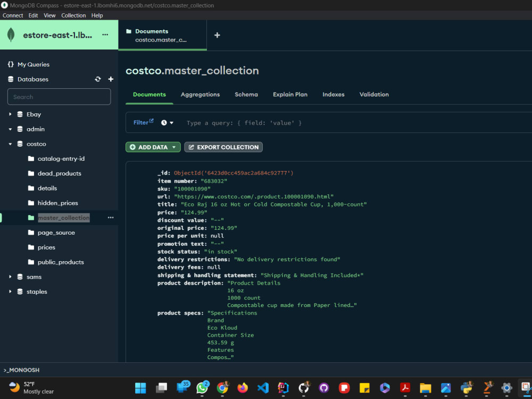Image resolution: width=532 pixels, height=399 pixels.
Task: Collapse the admin database tree
Action: click(x=10, y=129)
